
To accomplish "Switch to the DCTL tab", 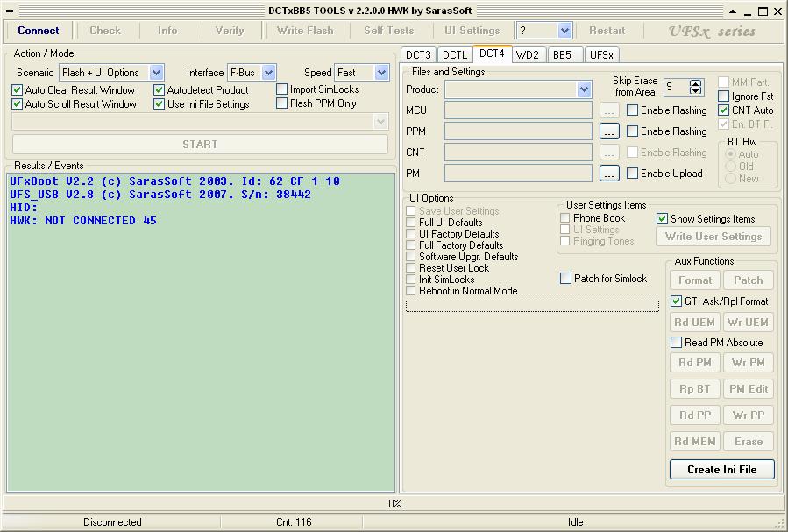I will click(455, 54).
